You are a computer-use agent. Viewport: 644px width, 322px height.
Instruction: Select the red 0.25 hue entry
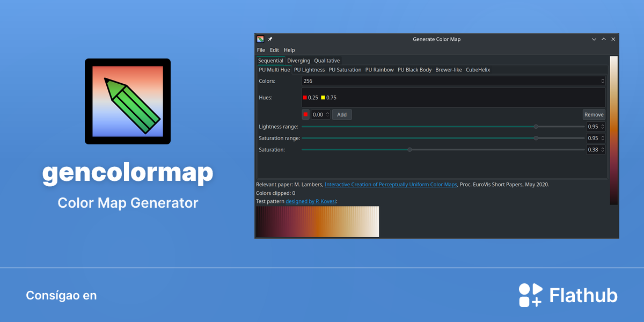(310, 98)
